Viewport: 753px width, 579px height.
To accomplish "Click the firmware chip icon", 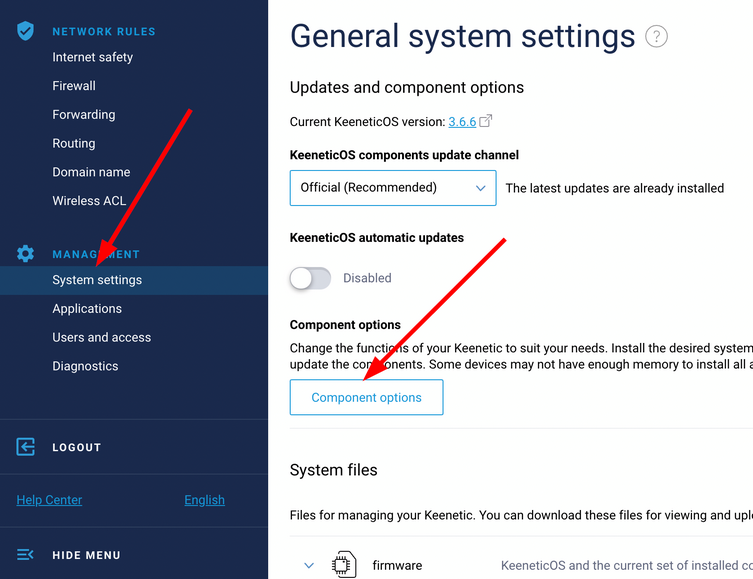I will tap(344, 565).
